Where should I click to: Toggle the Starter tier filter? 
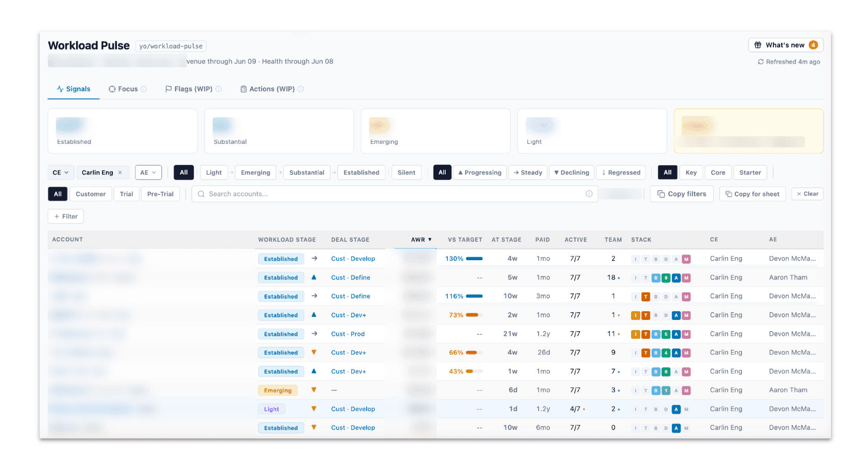point(750,172)
